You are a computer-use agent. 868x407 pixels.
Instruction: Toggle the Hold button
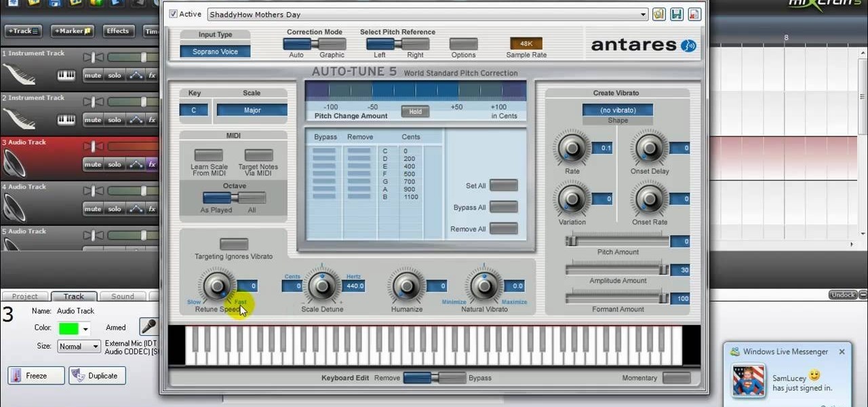click(415, 111)
